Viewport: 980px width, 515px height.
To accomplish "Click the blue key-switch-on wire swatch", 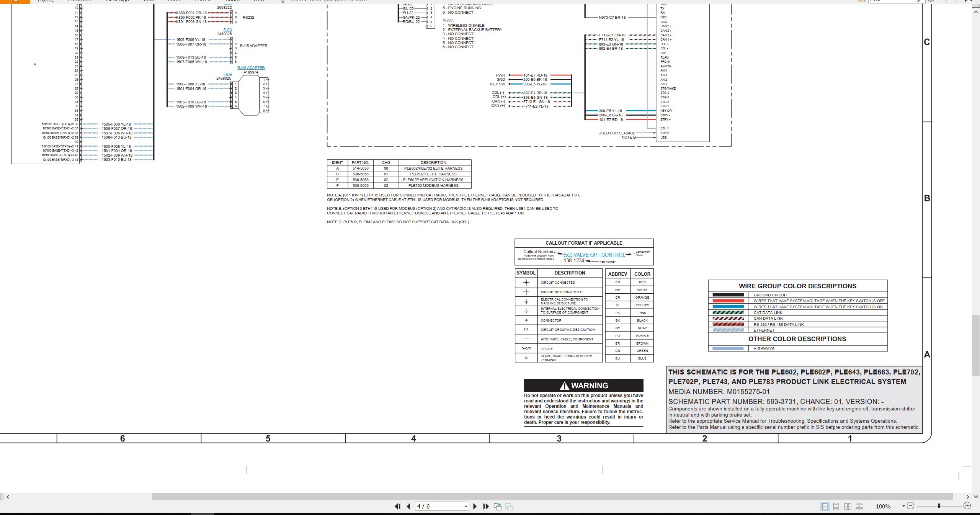I will (728, 307).
